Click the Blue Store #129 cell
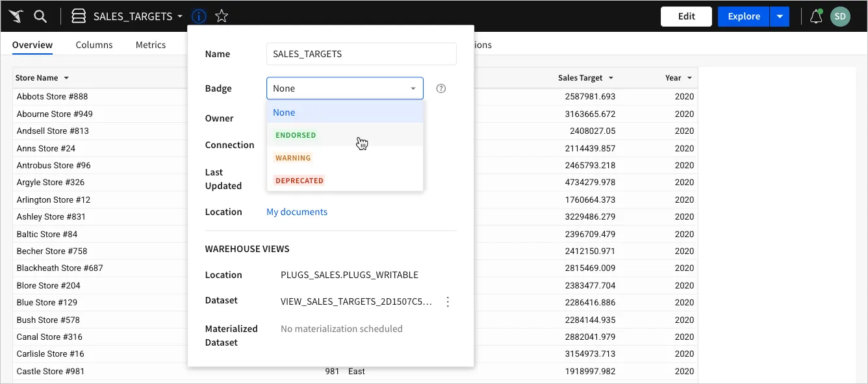The width and height of the screenshot is (868, 384). click(47, 302)
